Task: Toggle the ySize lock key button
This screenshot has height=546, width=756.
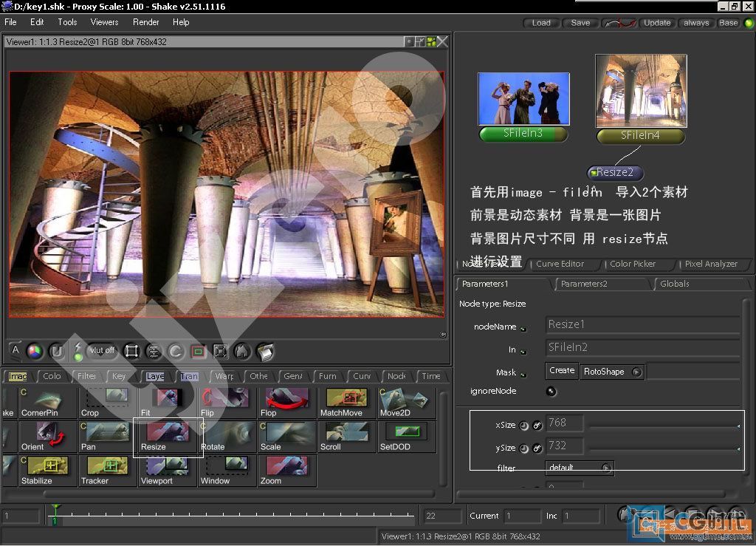Action: click(x=537, y=448)
